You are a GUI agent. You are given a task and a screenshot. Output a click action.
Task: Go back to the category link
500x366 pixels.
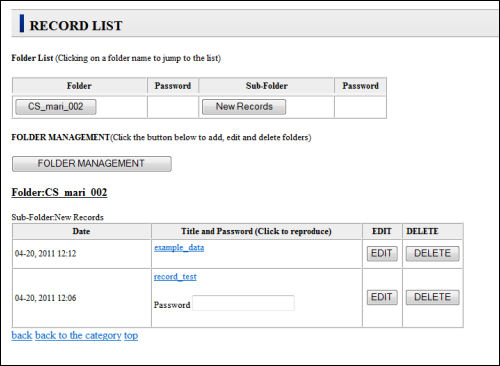[78, 335]
